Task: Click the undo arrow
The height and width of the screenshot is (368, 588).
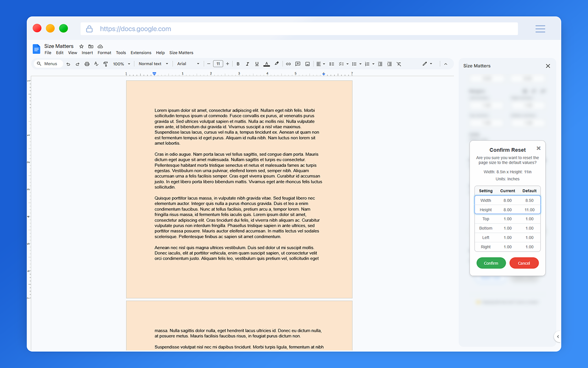Action: click(68, 64)
